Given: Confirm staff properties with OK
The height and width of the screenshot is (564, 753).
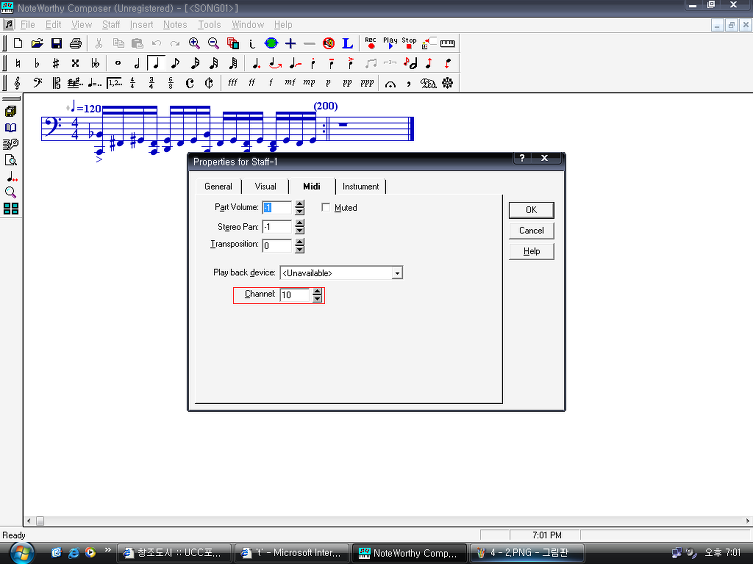Looking at the screenshot, I should pos(531,210).
